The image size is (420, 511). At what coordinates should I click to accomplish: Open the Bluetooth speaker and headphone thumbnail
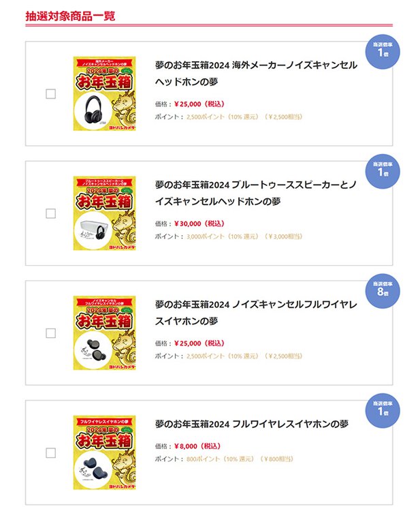pos(104,213)
